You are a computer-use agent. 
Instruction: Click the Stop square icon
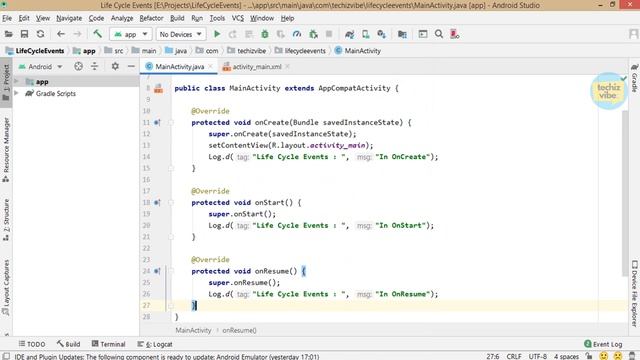[x=329, y=34]
